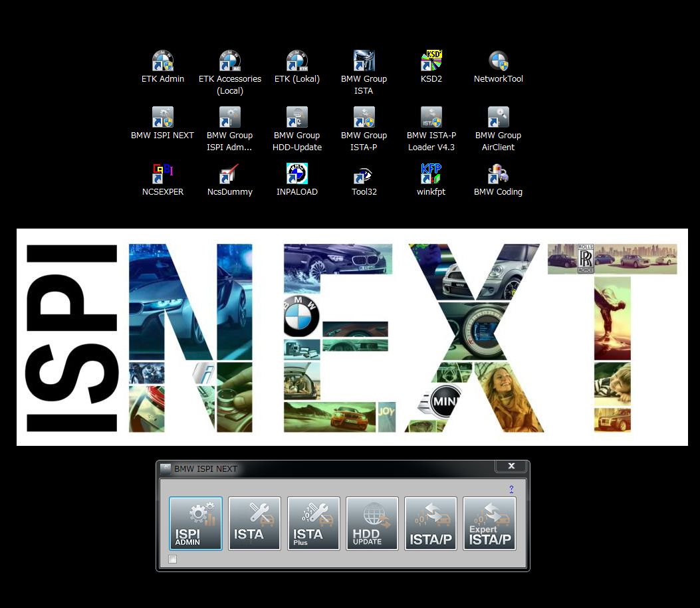Screen dimensions: 700x608
Task: Open the KSD2 shortcut
Action: [x=431, y=67]
